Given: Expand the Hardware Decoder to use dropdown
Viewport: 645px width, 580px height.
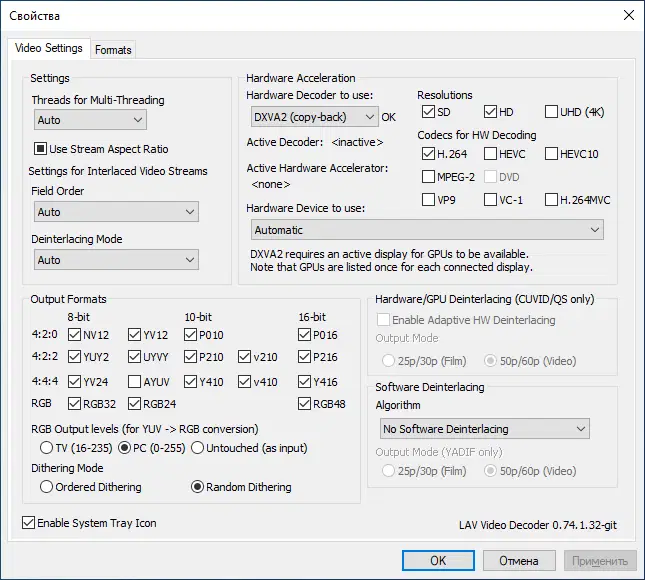Looking at the screenshot, I should [313, 117].
